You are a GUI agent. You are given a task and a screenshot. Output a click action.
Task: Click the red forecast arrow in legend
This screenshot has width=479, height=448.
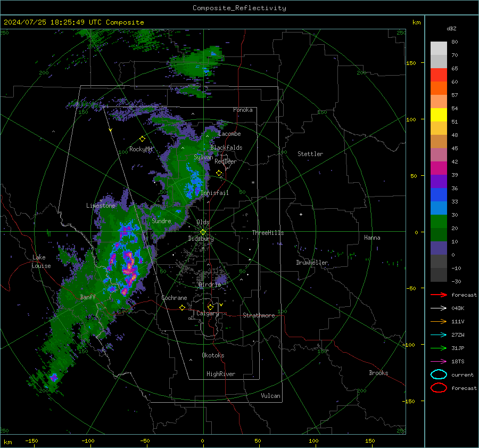coord(439,295)
